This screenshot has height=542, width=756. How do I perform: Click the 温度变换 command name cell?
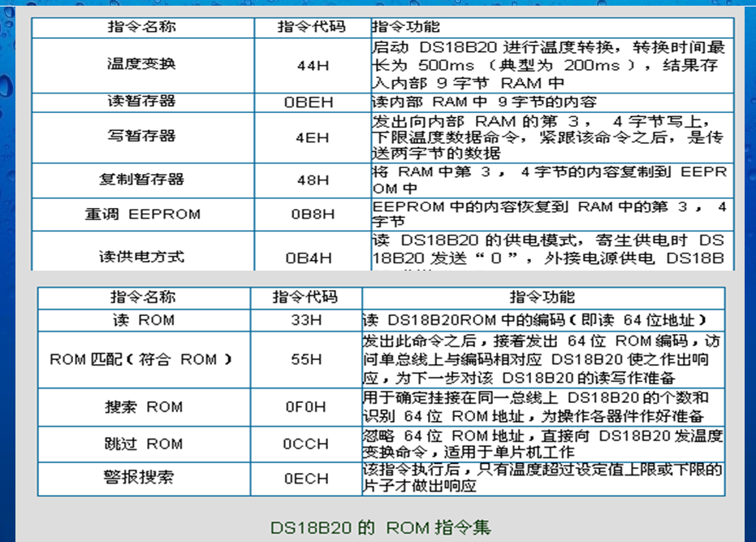(141, 65)
